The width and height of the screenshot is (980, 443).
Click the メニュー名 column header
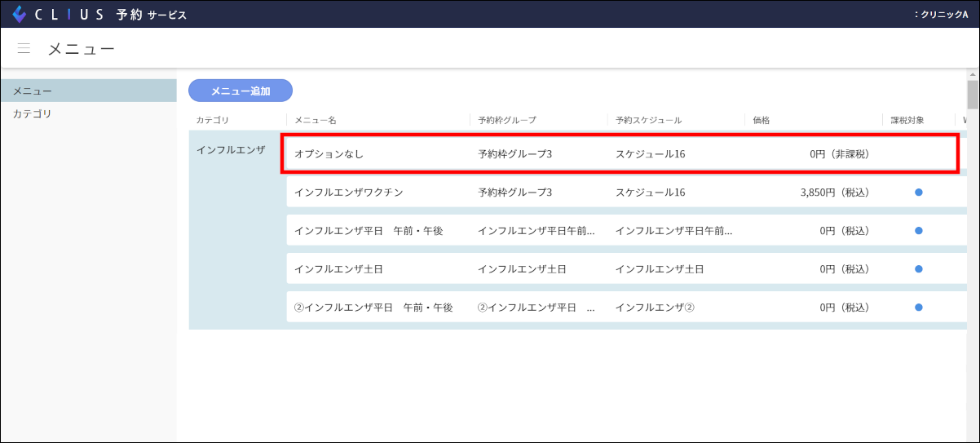(x=316, y=120)
